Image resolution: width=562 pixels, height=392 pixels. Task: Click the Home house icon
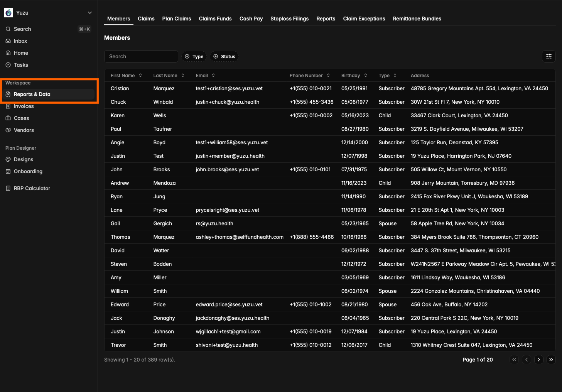click(8, 53)
